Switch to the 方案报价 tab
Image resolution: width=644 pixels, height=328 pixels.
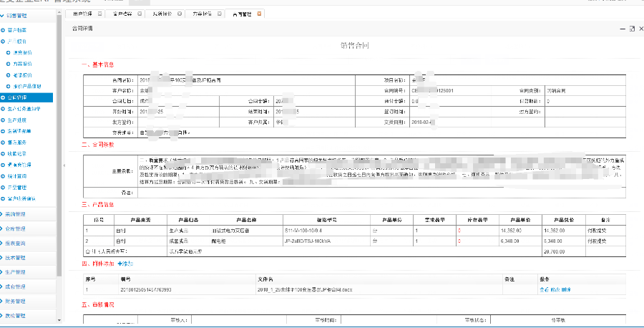pos(201,14)
